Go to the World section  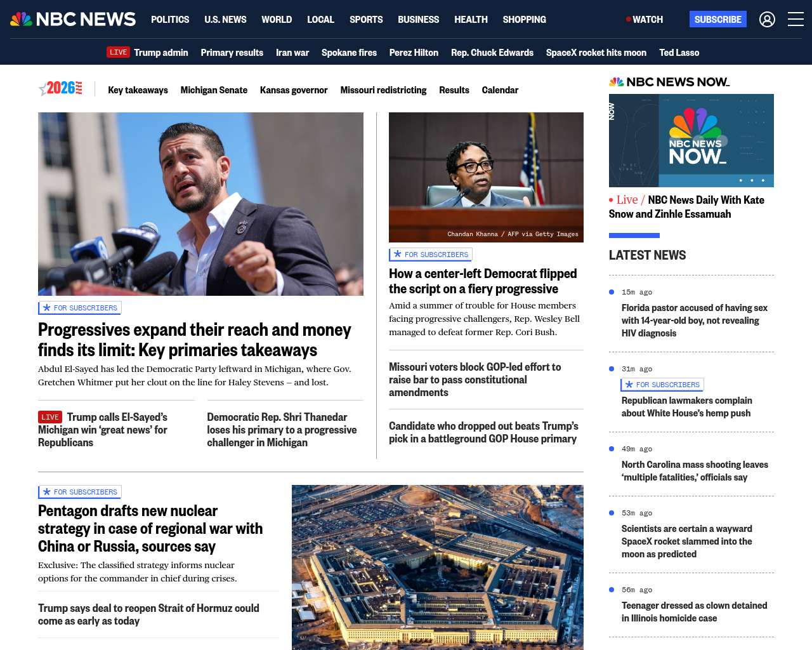click(277, 20)
